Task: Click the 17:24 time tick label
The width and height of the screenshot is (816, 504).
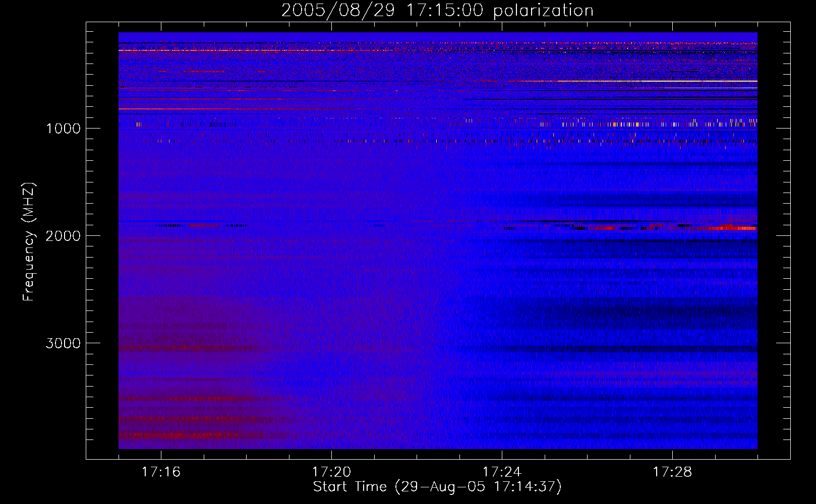Action: 502,472
